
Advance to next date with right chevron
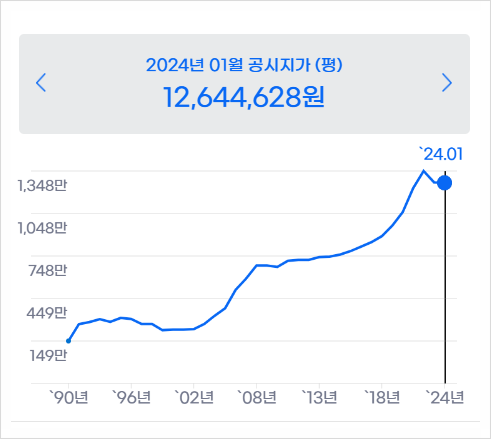coord(447,82)
